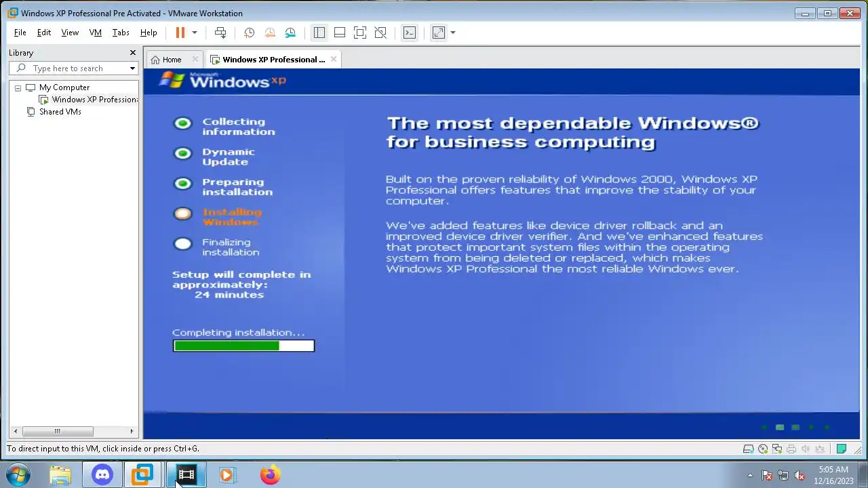The image size is (868, 488).
Task: Click the stretch guest display icon
Action: [x=439, y=33]
